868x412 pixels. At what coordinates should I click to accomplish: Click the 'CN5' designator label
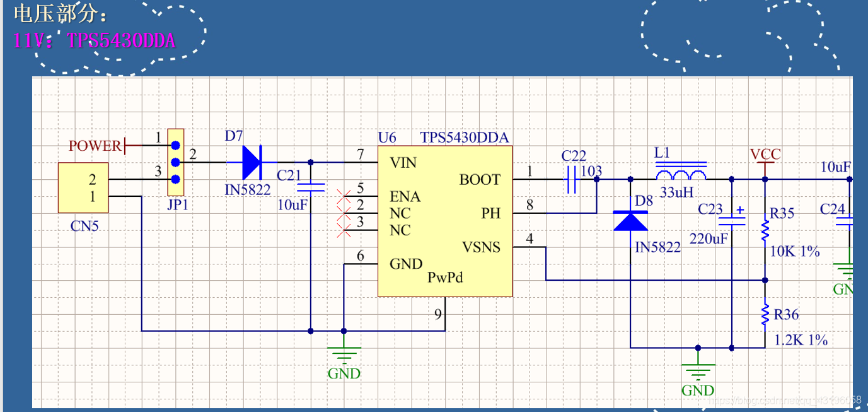pyautogui.click(x=84, y=226)
